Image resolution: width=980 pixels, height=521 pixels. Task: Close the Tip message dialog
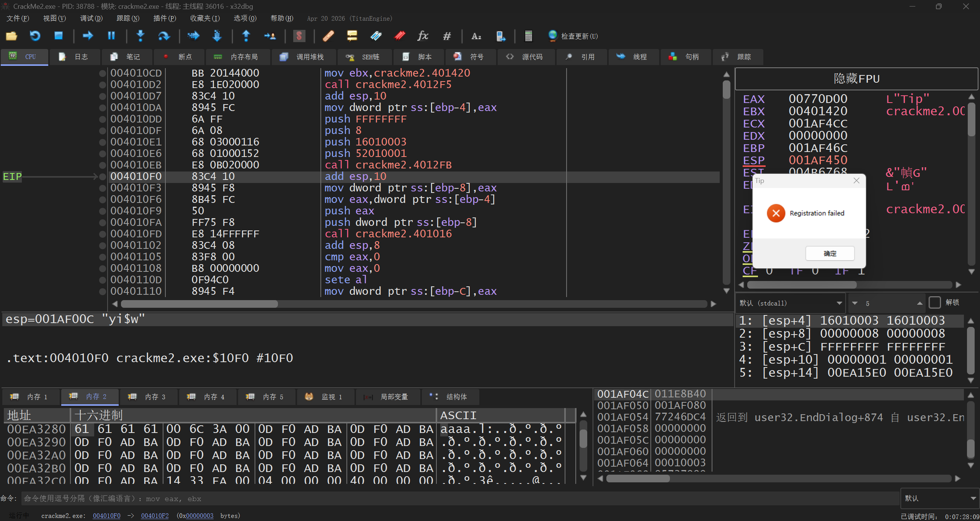(x=856, y=181)
